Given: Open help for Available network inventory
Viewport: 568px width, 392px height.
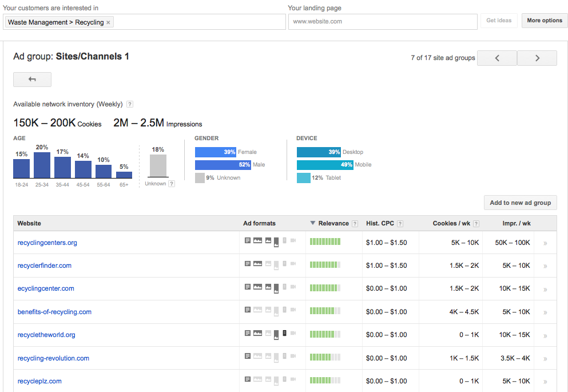Looking at the screenshot, I should click(x=130, y=104).
